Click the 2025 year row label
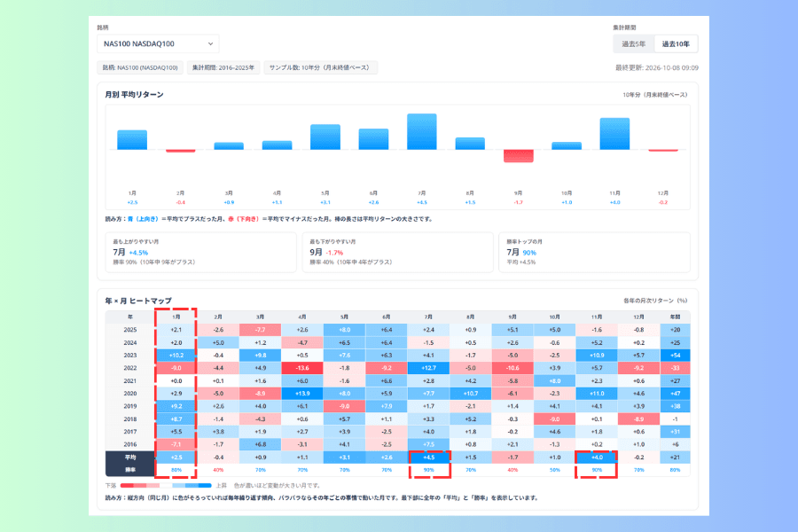The width and height of the screenshot is (798, 532). (x=130, y=330)
